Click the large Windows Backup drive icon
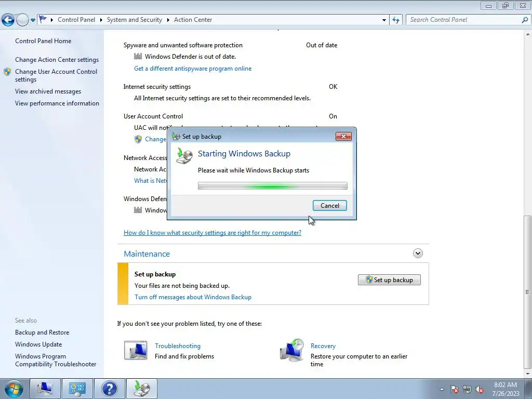Image resolution: width=532 pixels, height=399 pixels. point(184,156)
